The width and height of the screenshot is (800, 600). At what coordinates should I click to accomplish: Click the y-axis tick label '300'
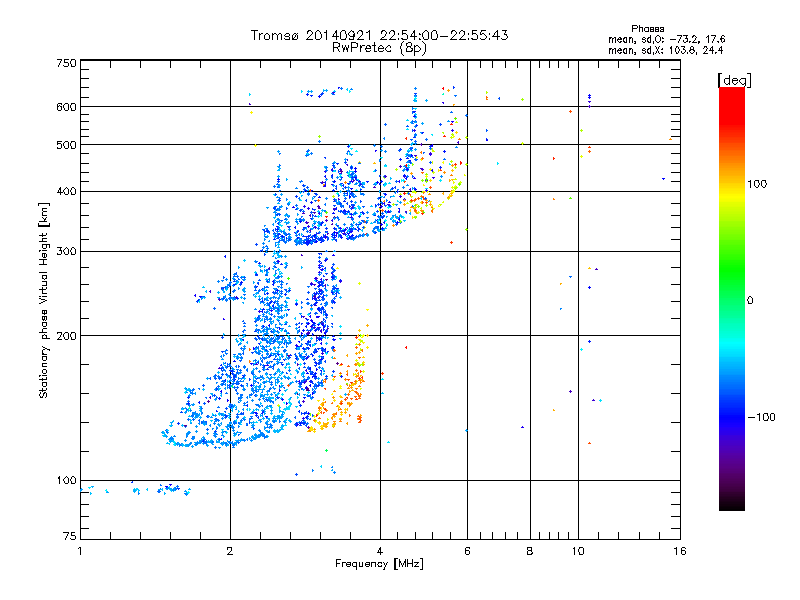(x=66, y=251)
